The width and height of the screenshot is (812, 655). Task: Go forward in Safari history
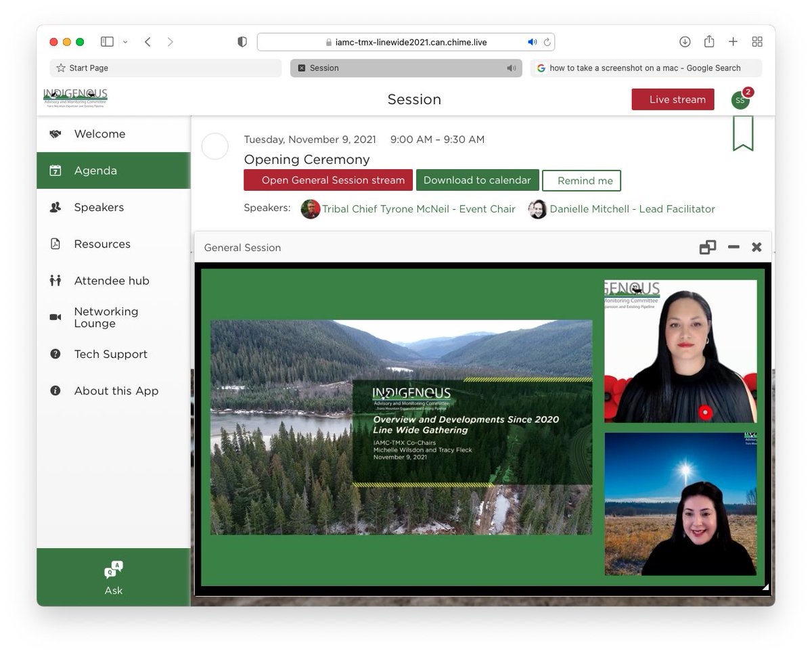pyautogui.click(x=170, y=42)
